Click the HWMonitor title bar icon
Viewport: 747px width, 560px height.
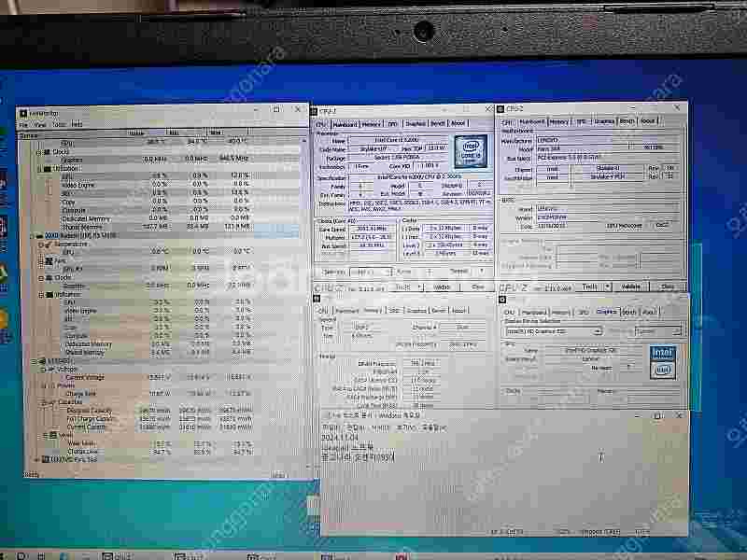(24, 114)
